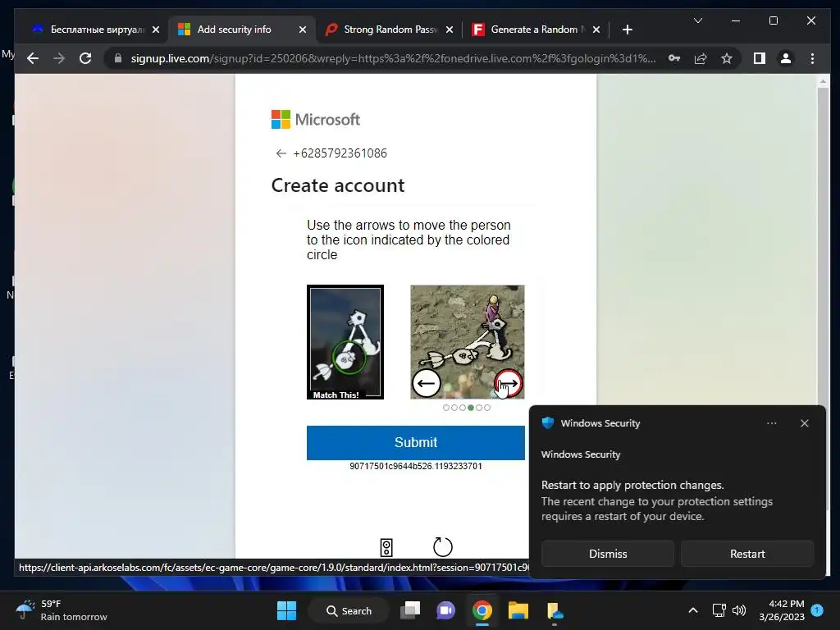The height and width of the screenshot is (630, 840).
Task: Click the audio challenge speaker icon
Action: (x=386, y=547)
